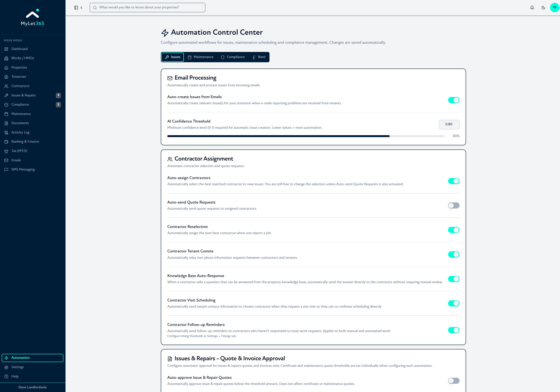Click the Blocks / HMOs building icon
Viewport: 560px width, 392px height.
6,58
